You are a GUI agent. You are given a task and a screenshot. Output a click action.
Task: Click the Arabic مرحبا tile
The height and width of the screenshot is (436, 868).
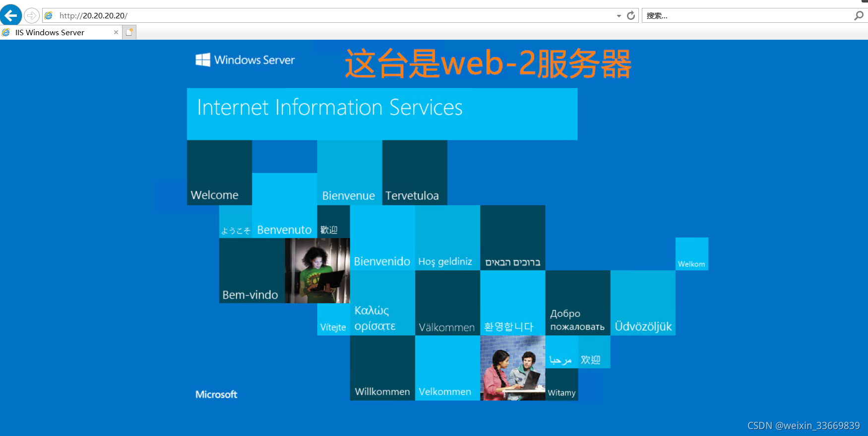562,352
